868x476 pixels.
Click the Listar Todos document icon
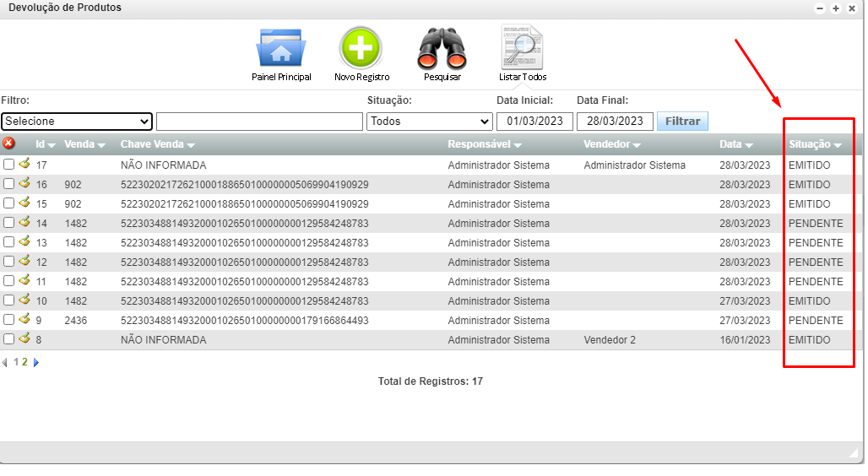click(522, 49)
